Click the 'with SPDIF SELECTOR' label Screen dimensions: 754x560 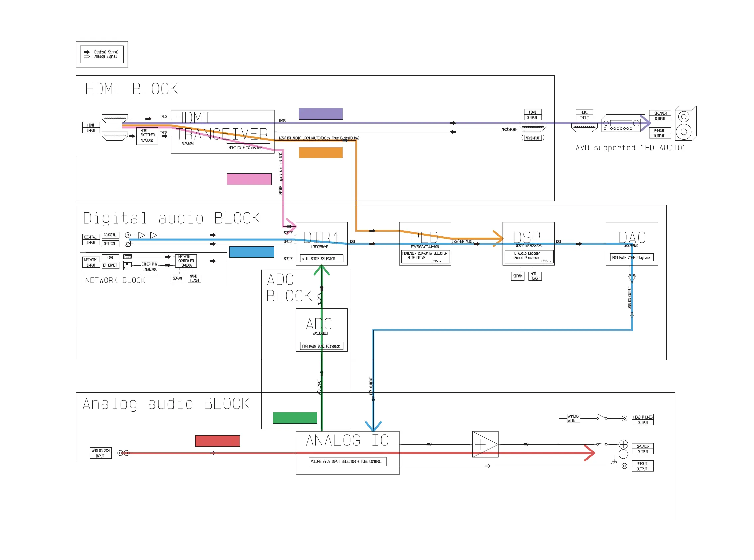point(321,259)
